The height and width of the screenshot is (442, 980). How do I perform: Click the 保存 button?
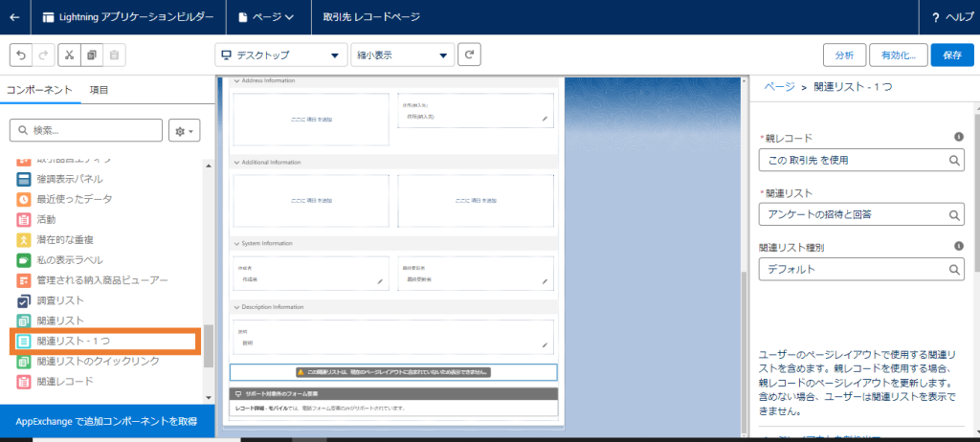point(952,55)
